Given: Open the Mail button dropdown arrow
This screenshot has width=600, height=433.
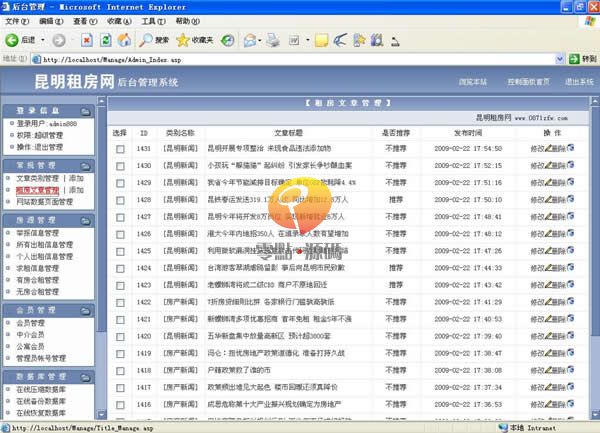Looking at the screenshot, I should pos(260,40).
